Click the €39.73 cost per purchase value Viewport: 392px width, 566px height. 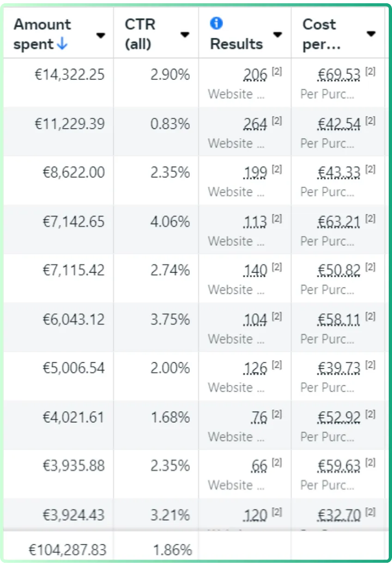coord(339,368)
